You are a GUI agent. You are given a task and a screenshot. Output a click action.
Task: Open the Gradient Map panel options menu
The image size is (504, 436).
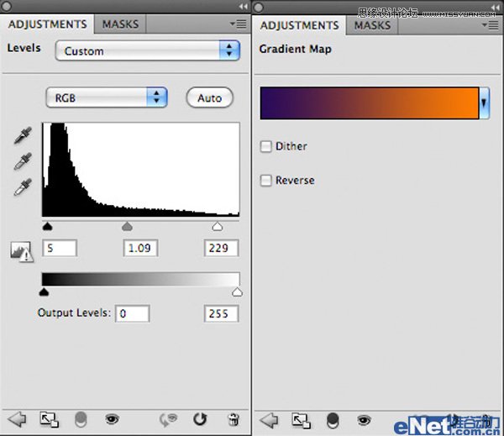coord(491,25)
